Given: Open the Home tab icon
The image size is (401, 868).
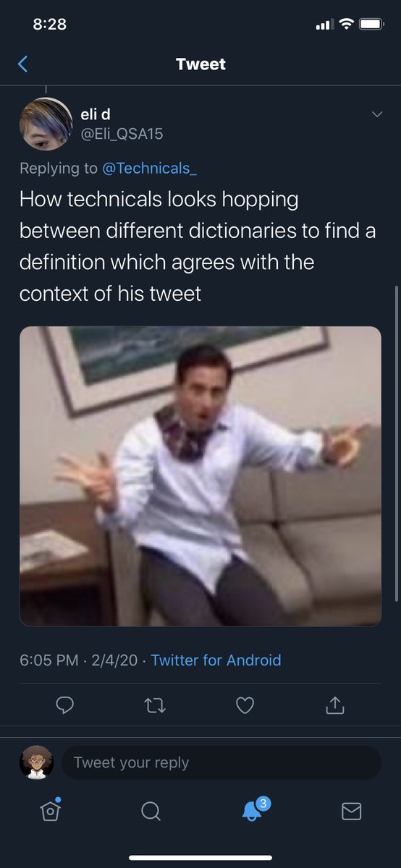Looking at the screenshot, I should 49,811.
